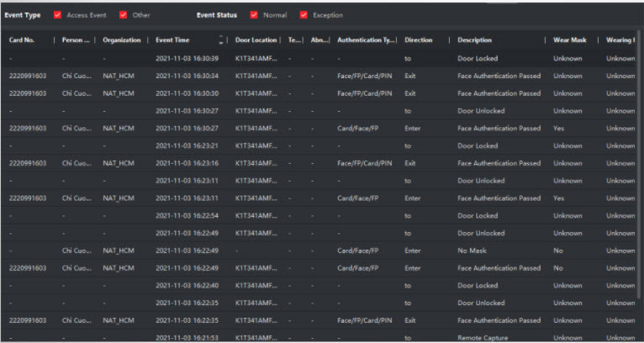The height and width of the screenshot is (343, 644).
Task: Click the Abn... truncated column header
Action: coord(319,40)
